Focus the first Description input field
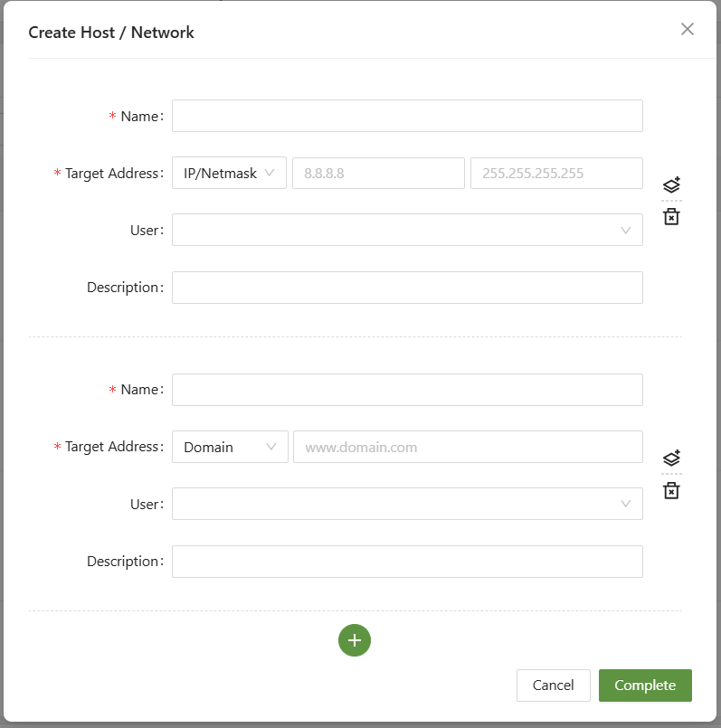The width and height of the screenshot is (721, 728). [x=407, y=288]
